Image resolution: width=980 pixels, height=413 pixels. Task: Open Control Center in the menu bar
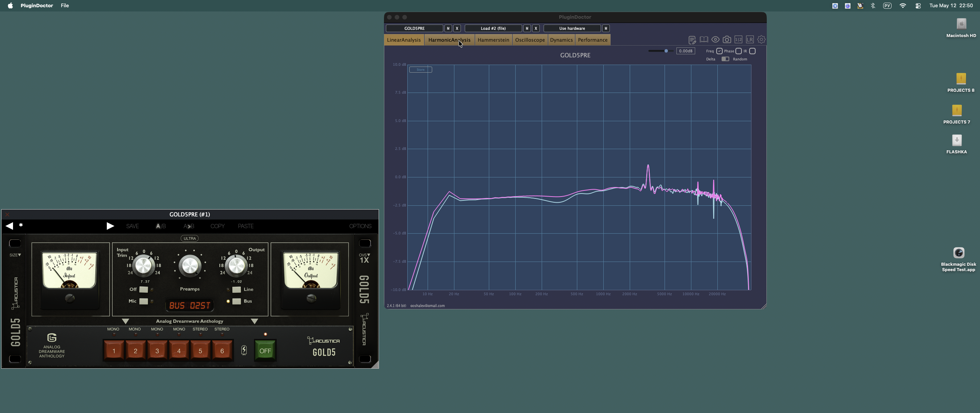[918, 6]
